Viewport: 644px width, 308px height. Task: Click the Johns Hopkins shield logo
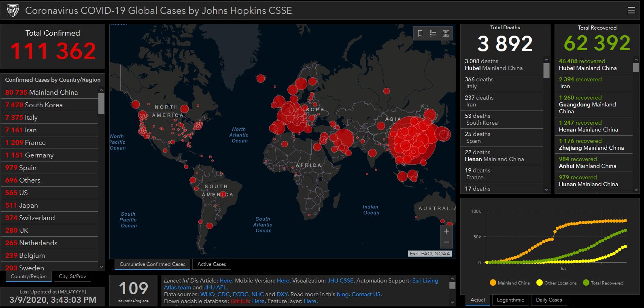click(13, 11)
